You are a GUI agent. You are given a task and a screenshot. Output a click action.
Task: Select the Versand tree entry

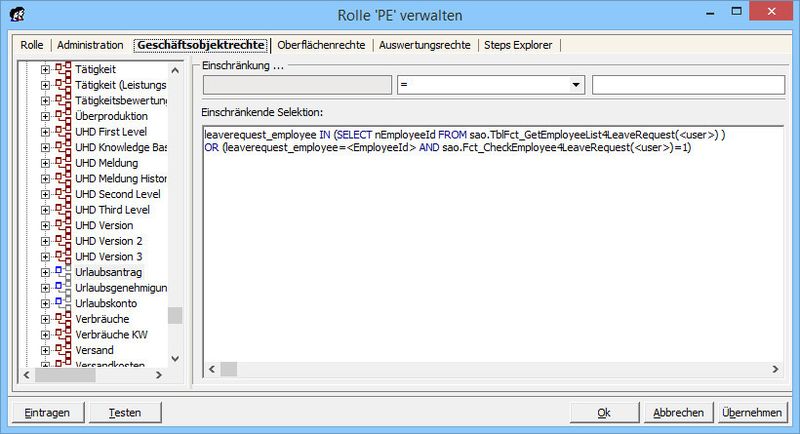tap(94, 350)
